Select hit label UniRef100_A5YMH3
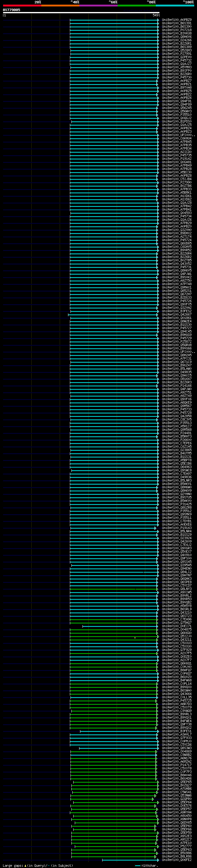The width and height of the screenshot is (197, 868). [176, 67]
